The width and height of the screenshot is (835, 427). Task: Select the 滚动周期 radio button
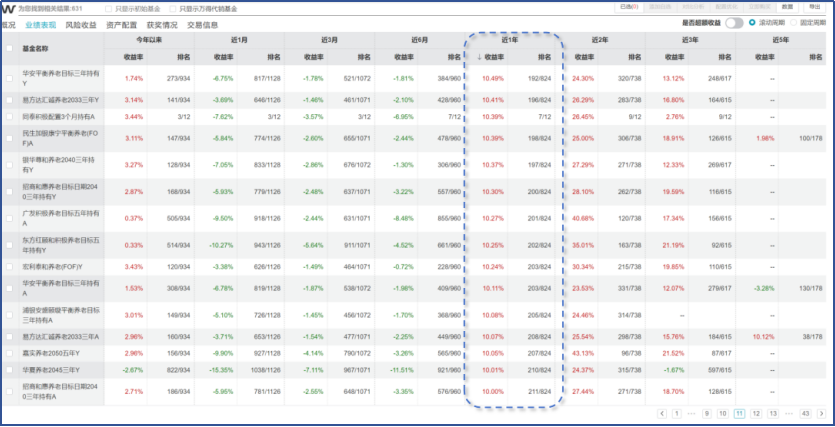pos(752,23)
